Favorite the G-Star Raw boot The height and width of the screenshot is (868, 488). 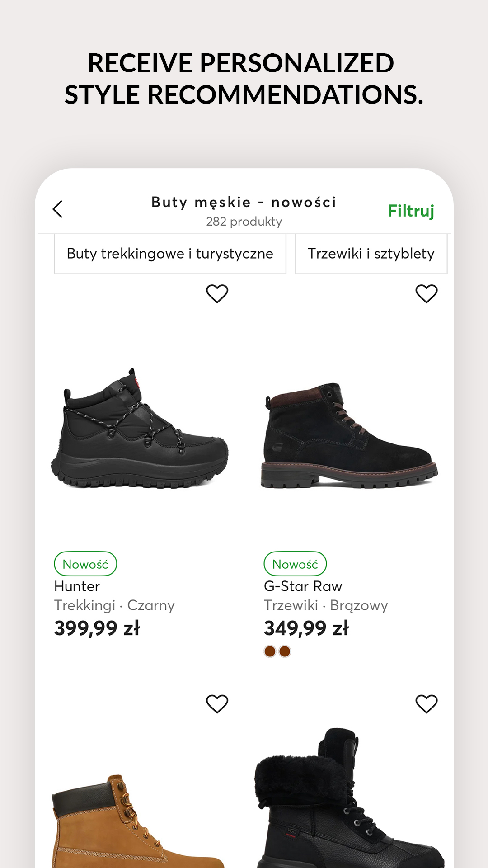pyautogui.click(x=426, y=294)
